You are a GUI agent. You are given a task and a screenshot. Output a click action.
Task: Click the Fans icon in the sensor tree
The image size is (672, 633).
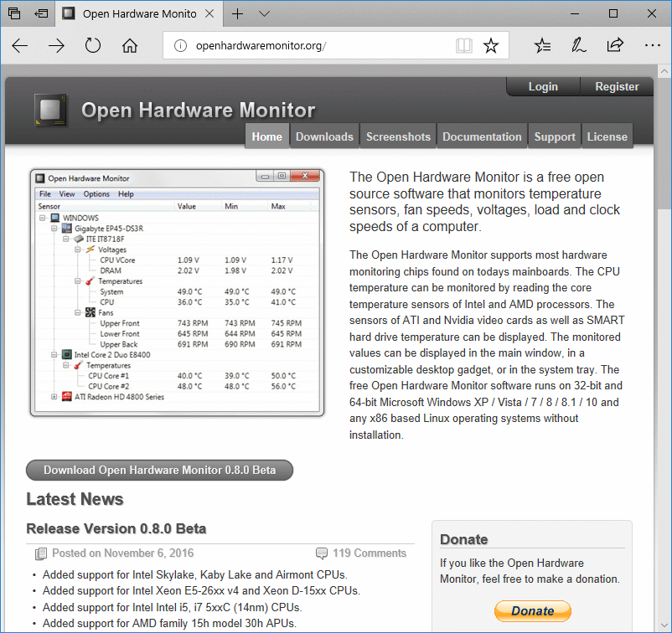(90, 312)
